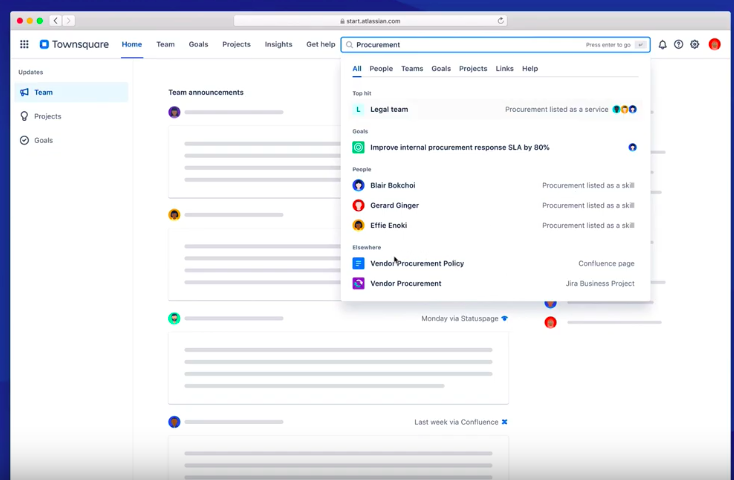Image resolution: width=734 pixels, height=480 pixels.
Task: Switch to the People search tab
Action: coord(381,68)
